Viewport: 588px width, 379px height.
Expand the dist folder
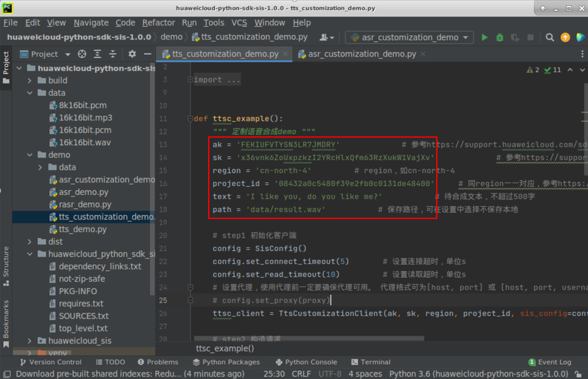click(x=30, y=242)
